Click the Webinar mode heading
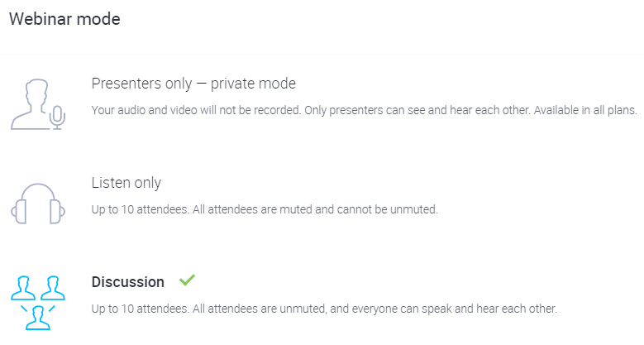This screenshot has height=345, width=644. click(x=64, y=19)
